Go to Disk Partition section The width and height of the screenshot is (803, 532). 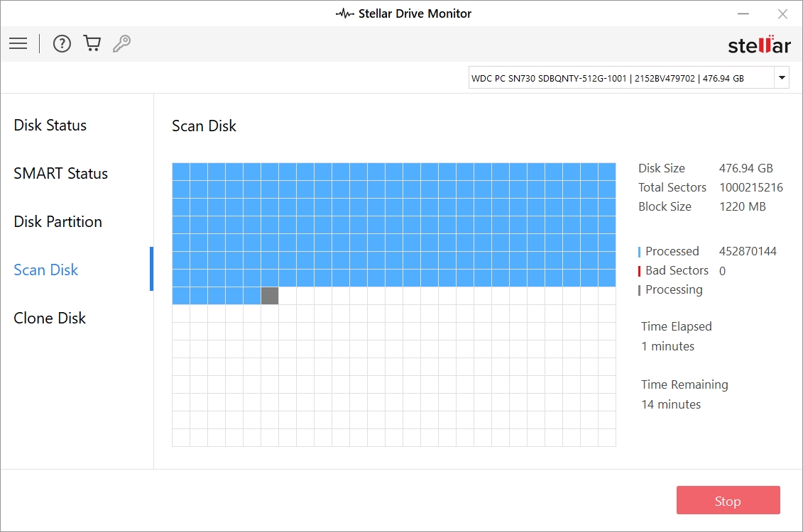point(58,222)
